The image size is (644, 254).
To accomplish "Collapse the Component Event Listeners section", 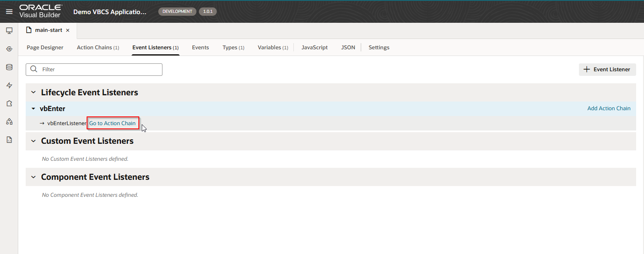I will 34,177.
